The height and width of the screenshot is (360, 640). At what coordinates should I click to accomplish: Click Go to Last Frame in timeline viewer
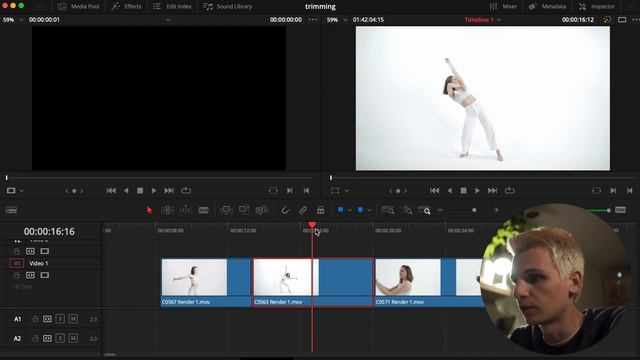pyautogui.click(x=493, y=191)
